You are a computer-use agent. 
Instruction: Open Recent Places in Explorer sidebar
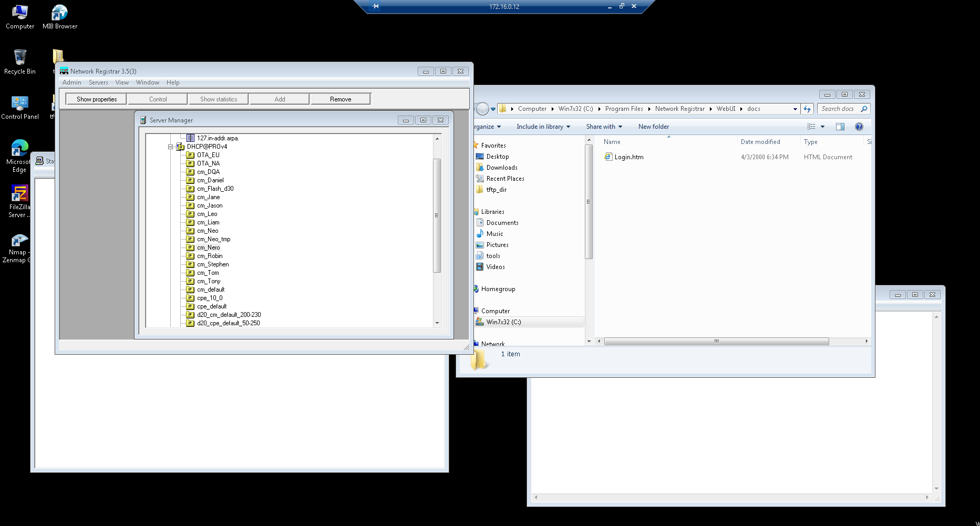pyautogui.click(x=505, y=179)
